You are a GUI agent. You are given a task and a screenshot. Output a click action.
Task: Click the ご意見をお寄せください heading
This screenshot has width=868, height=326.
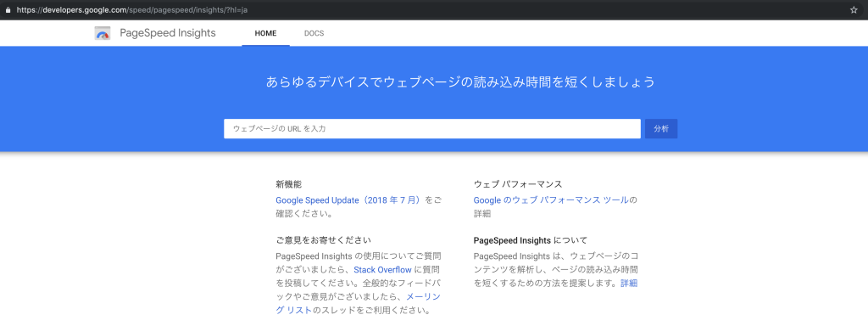tap(323, 240)
